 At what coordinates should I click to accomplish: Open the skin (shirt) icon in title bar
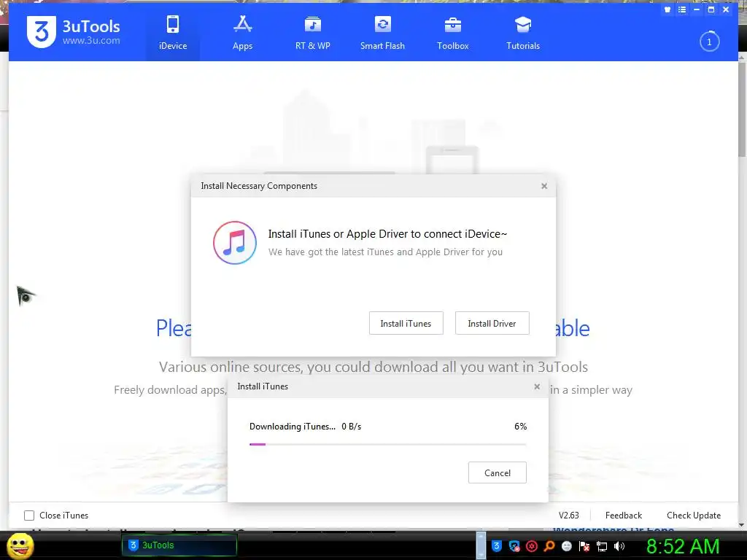pyautogui.click(x=667, y=9)
